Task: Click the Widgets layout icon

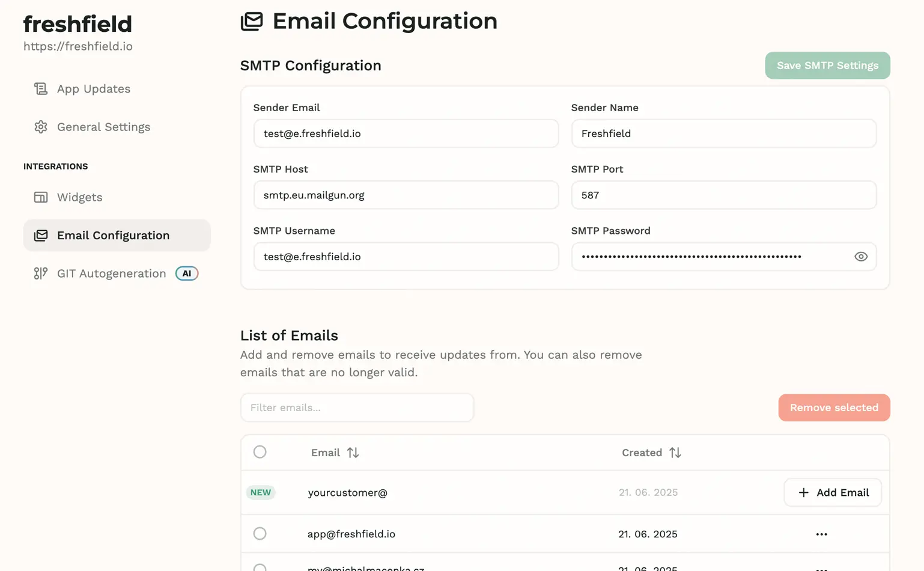Action: tap(41, 197)
